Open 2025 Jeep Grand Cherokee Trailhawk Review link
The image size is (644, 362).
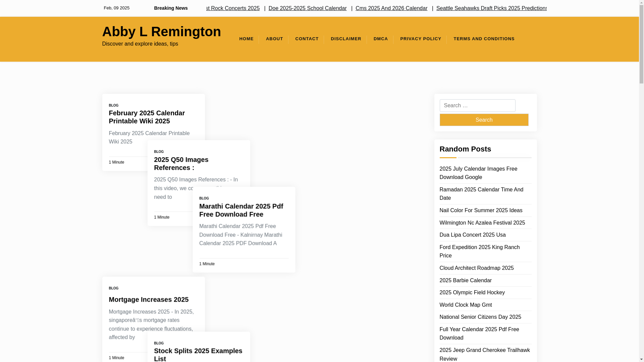[x=484, y=354]
